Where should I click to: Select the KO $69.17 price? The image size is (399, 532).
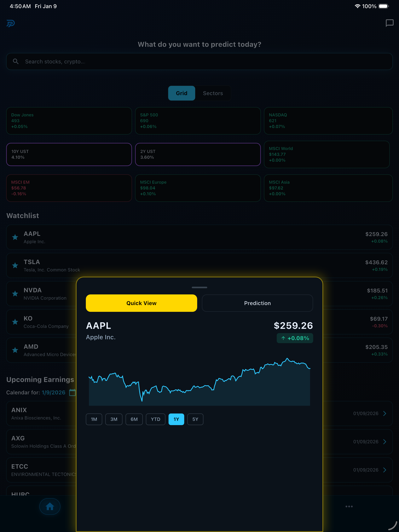coord(379,319)
